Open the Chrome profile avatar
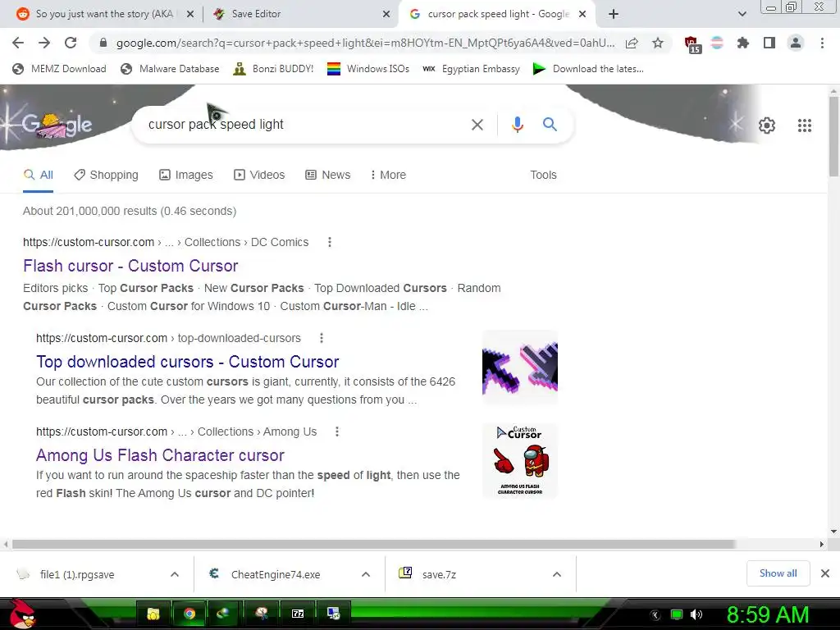Viewport: 840px width, 630px height. point(796,43)
